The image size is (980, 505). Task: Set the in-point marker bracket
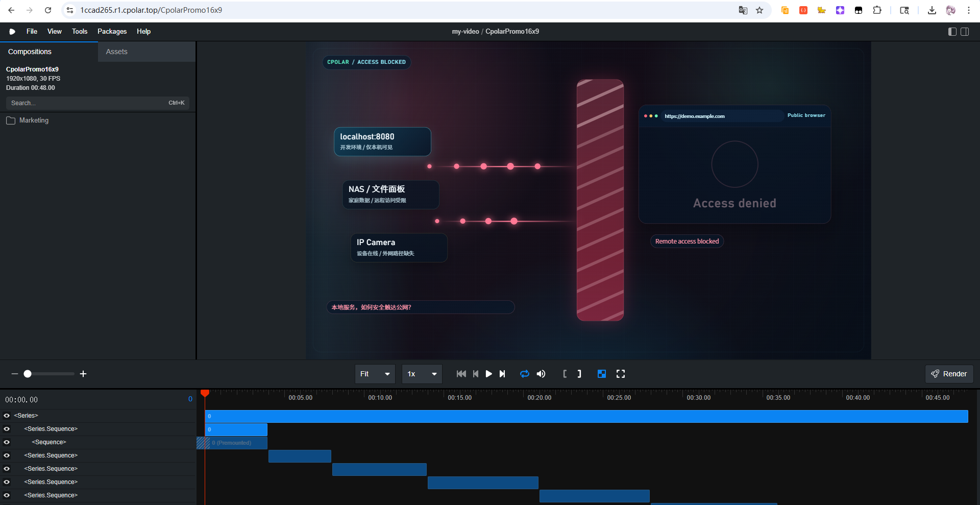coord(565,374)
